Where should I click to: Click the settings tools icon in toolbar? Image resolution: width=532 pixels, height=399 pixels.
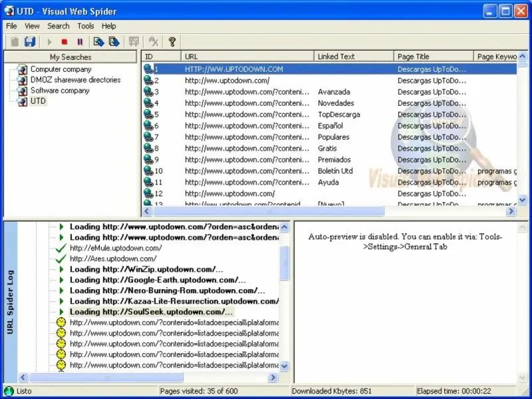coord(154,42)
